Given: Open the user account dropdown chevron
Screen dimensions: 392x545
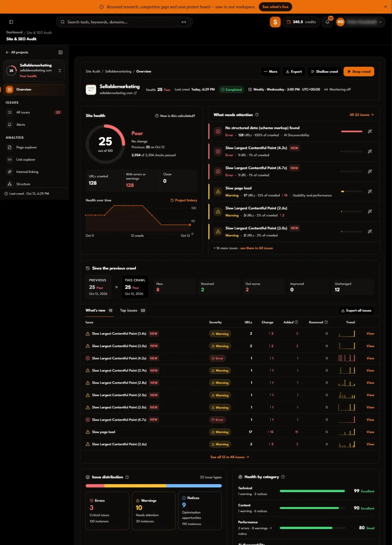Looking at the screenshot, I should [380, 22].
